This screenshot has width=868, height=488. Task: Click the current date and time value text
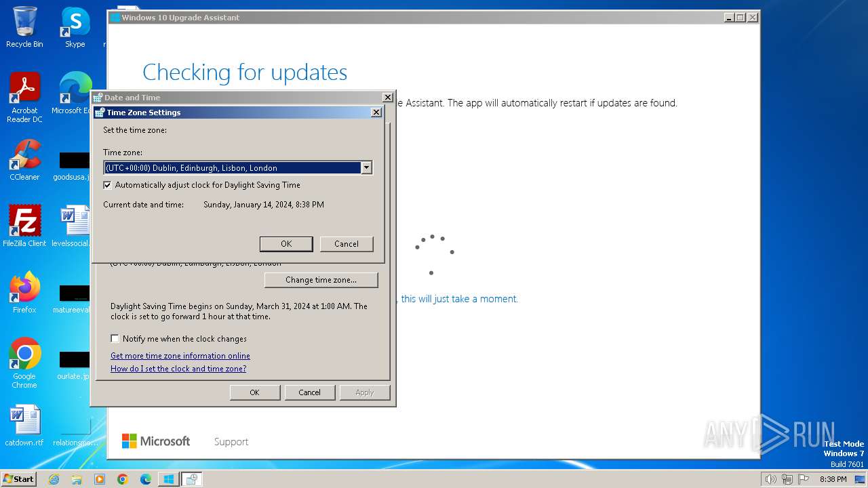[264, 205]
